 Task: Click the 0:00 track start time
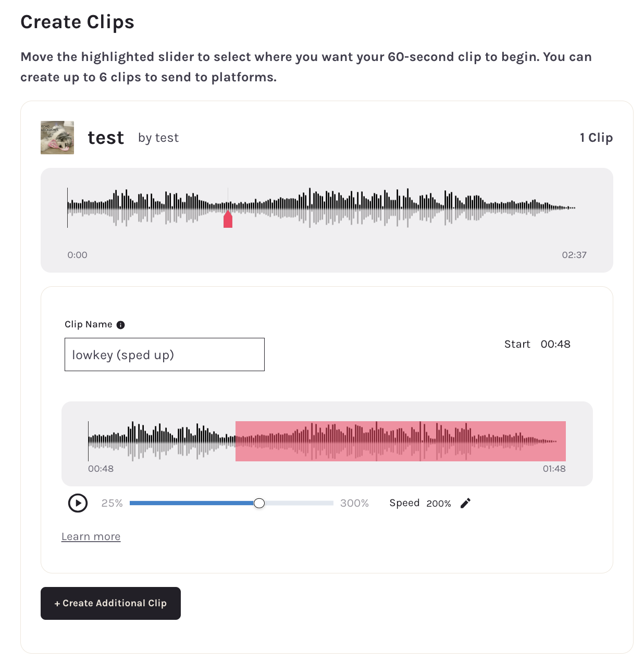[77, 255]
